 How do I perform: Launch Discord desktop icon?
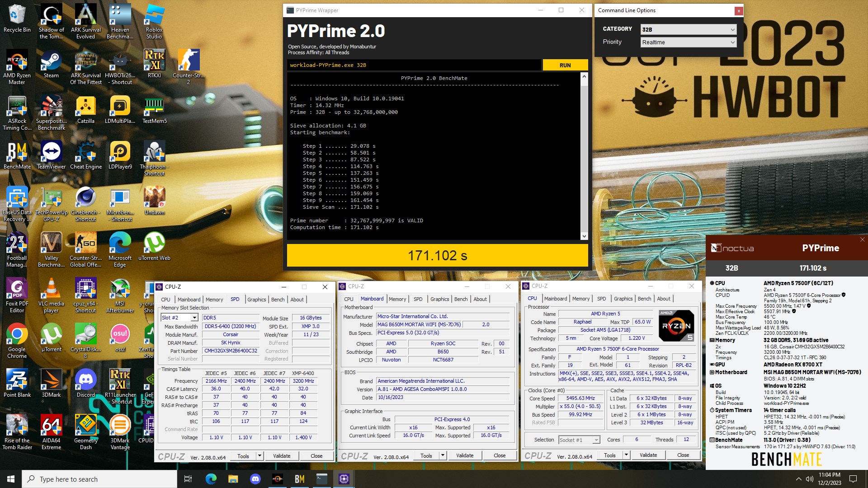tap(85, 384)
